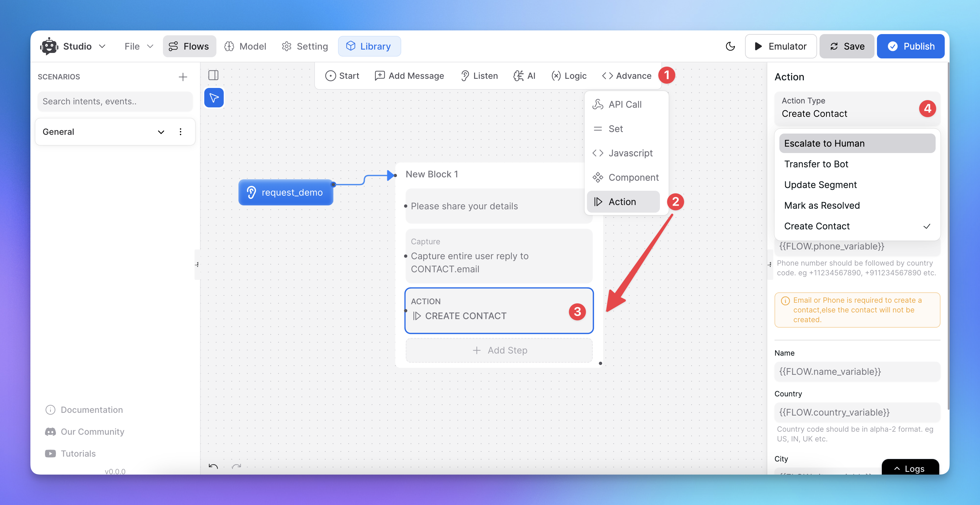Click the Name input field
This screenshot has width=980, height=505.
857,371
